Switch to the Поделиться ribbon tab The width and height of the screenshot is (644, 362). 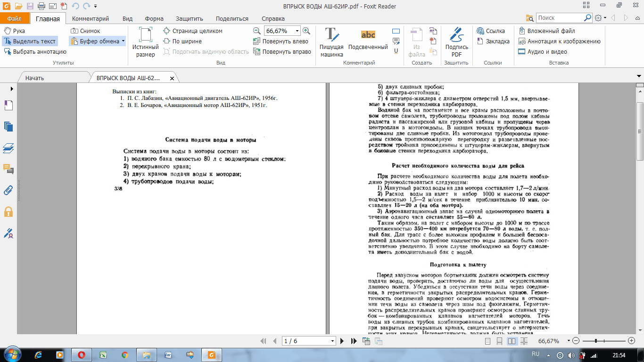coord(232,19)
